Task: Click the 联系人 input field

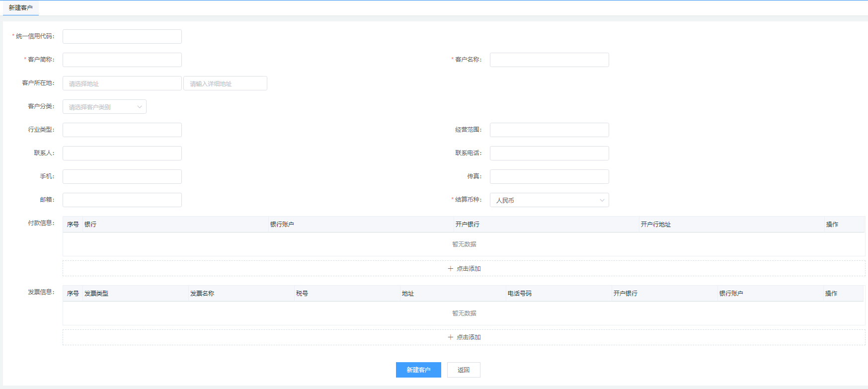Action: (x=122, y=153)
